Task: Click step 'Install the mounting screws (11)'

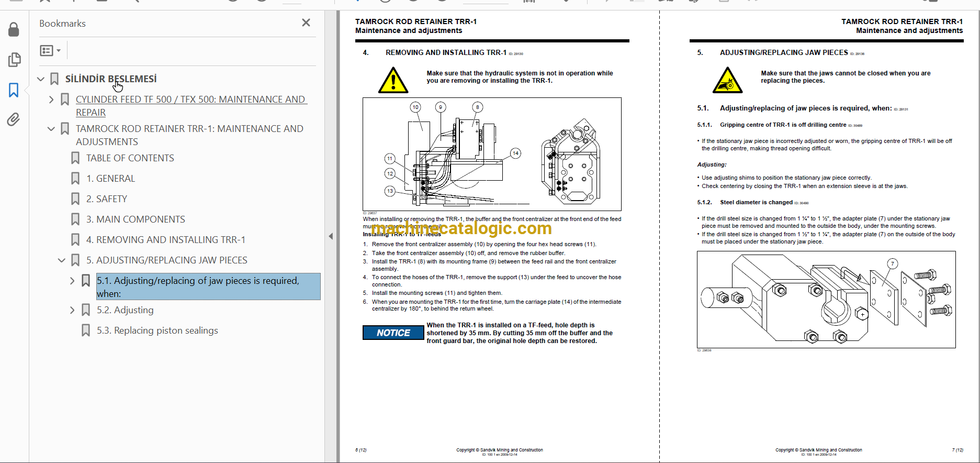Action: coord(437,293)
